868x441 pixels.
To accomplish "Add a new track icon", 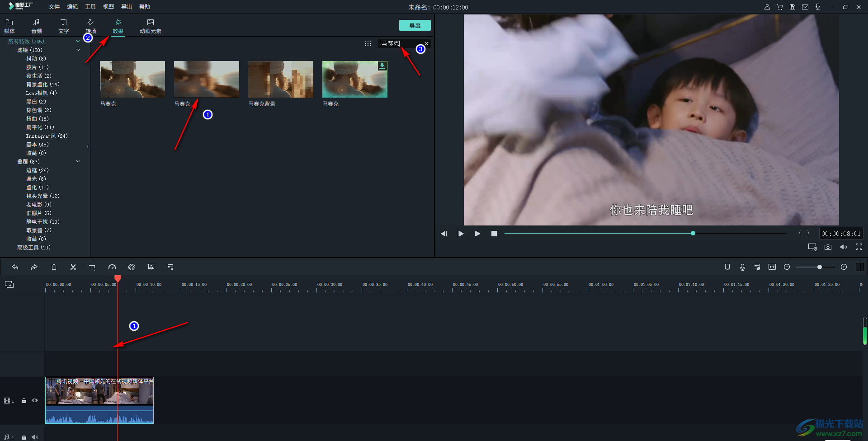I will pyautogui.click(x=9, y=284).
